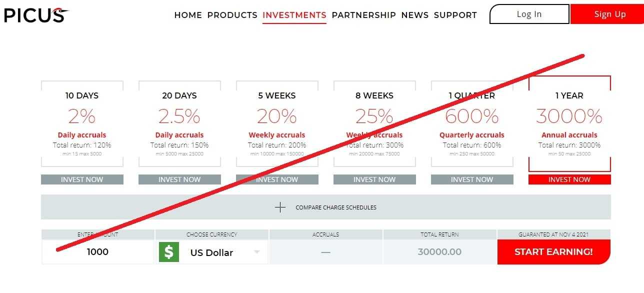Click the PICUS logo
The image size is (644, 293).
(x=36, y=15)
